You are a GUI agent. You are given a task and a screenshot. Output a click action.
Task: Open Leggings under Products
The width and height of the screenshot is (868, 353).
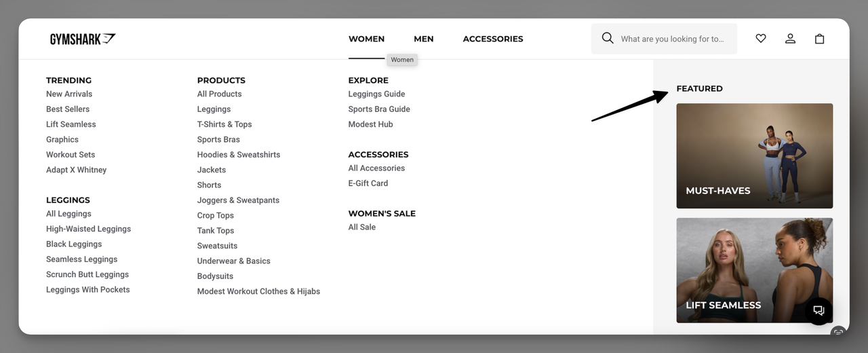(214, 109)
